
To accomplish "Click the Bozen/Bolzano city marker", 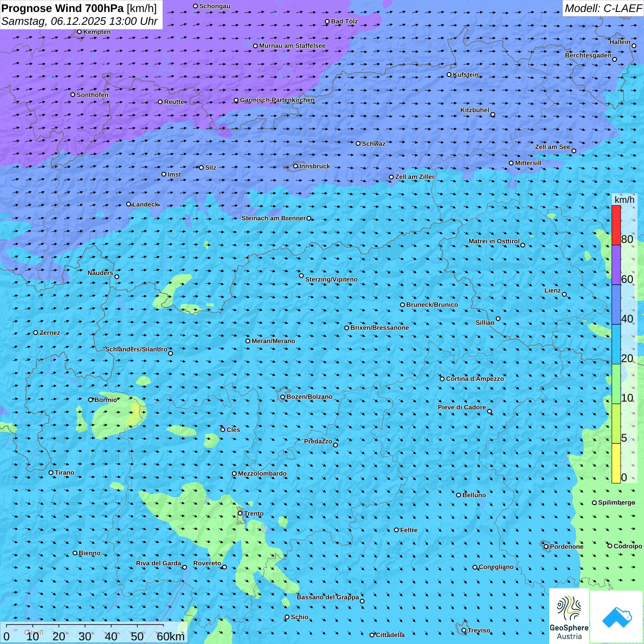I will pyautogui.click(x=283, y=397).
